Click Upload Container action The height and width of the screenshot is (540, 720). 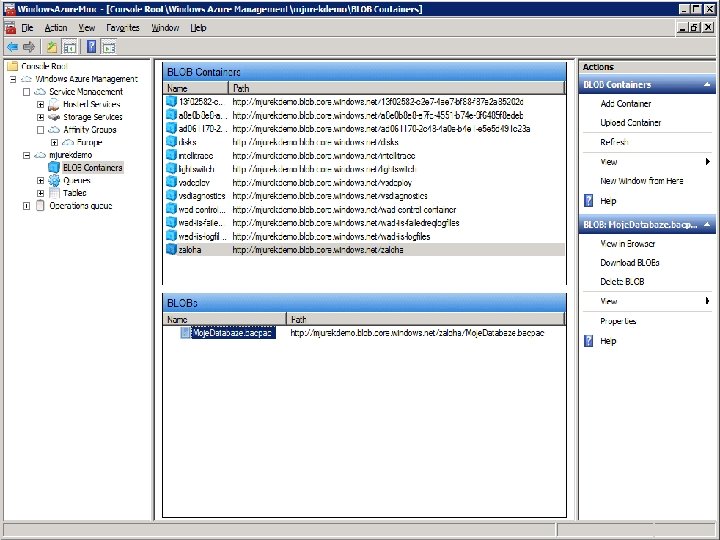click(630, 123)
